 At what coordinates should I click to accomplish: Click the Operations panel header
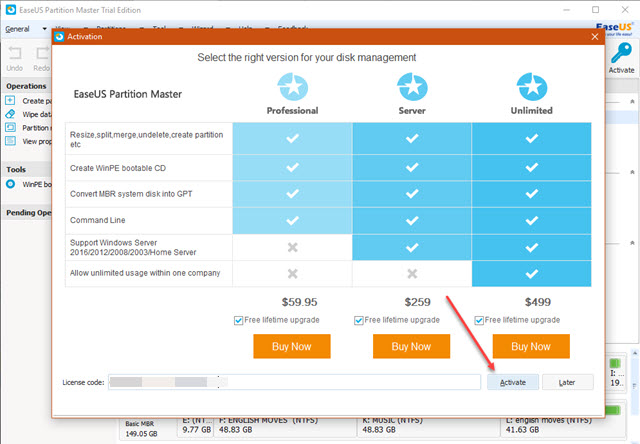tap(28, 86)
